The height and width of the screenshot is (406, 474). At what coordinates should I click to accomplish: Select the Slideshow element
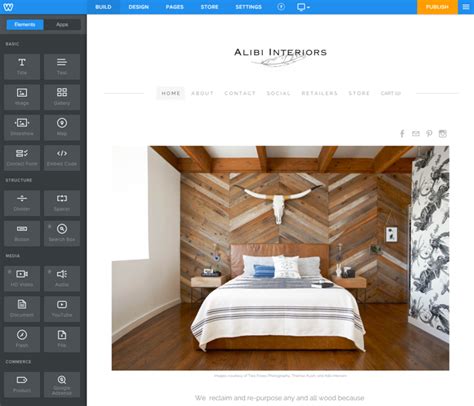tap(22, 127)
